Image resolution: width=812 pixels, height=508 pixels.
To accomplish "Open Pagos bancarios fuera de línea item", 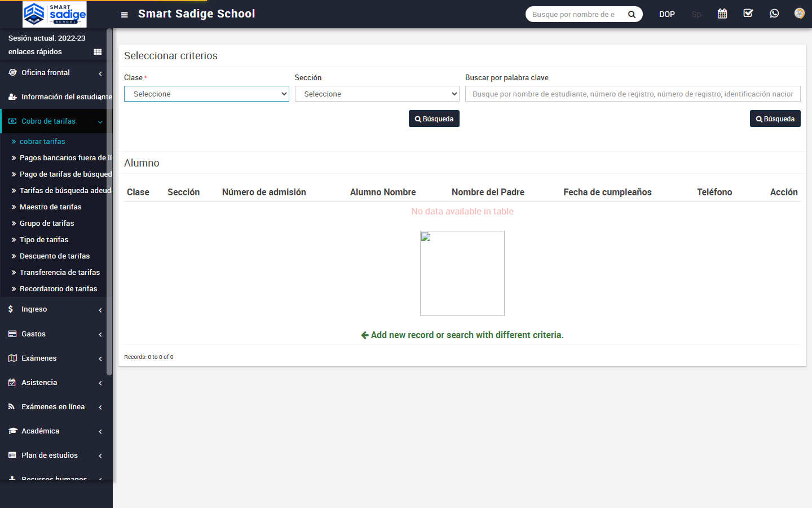I will point(65,157).
